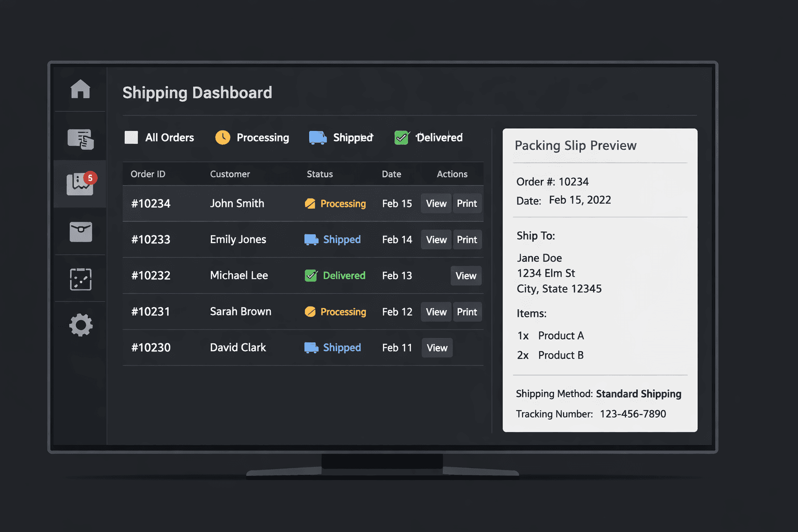This screenshot has height=532, width=798.
Task: Print packing slip for order #10233
Action: (x=467, y=240)
